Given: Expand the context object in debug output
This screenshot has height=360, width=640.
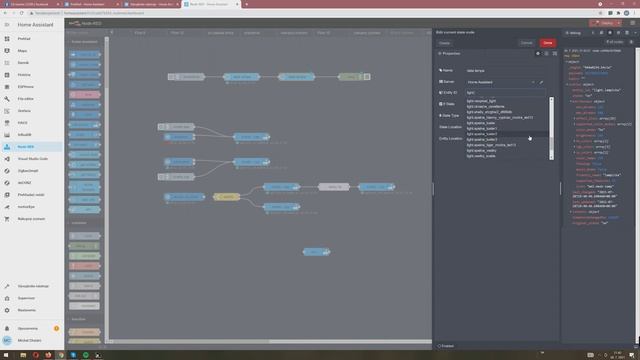Looking at the screenshot, I should coord(571,212).
